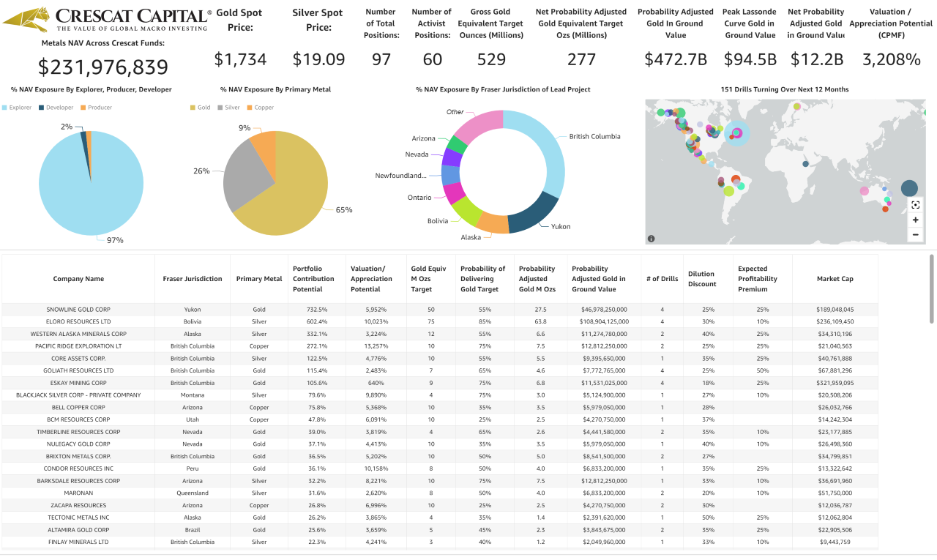The height and width of the screenshot is (560, 937).
Task: Click the Developer legend swatch
Action: point(42,108)
